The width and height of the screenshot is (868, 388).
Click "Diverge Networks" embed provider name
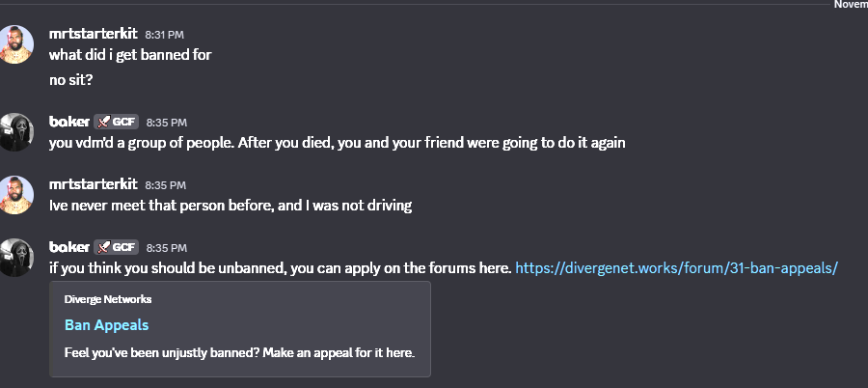pos(107,299)
